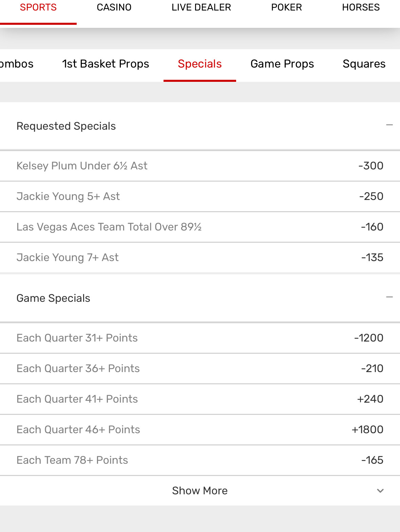This screenshot has width=400, height=532.
Task: Select Each Quarter 36+ Points at -210
Action: click(372, 368)
